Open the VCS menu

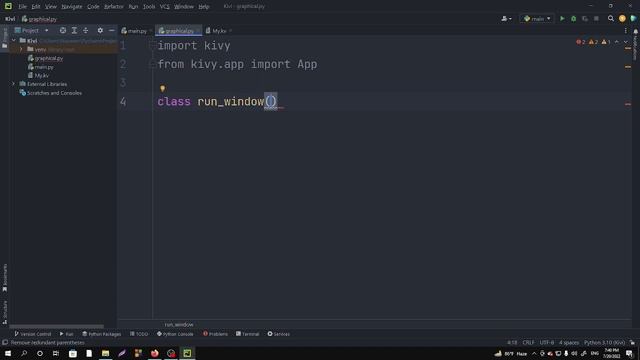point(164,7)
